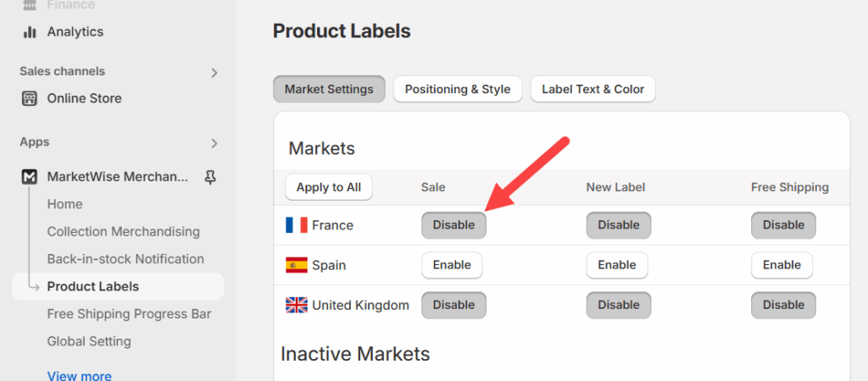The width and height of the screenshot is (868, 381).
Task: Expand the Sales channels chevron
Action: coord(214,73)
